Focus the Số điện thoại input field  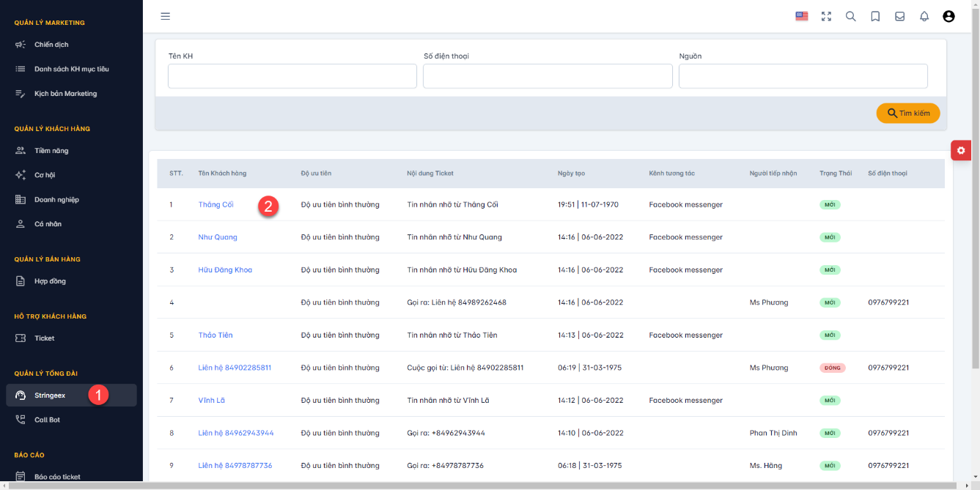pyautogui.click(x=548, y=76)
